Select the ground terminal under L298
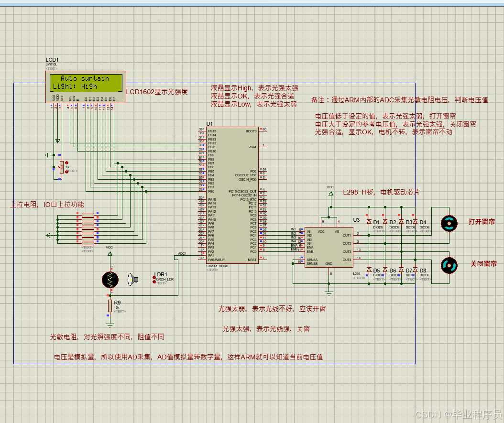 pos(329,293)
